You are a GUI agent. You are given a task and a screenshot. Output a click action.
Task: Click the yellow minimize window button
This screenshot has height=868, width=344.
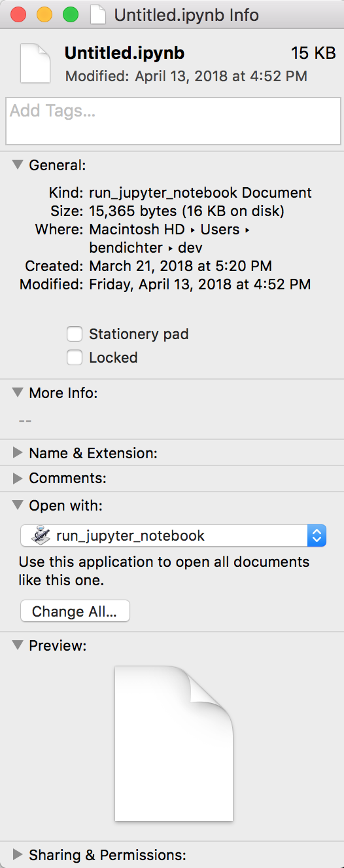coord(44,14)
